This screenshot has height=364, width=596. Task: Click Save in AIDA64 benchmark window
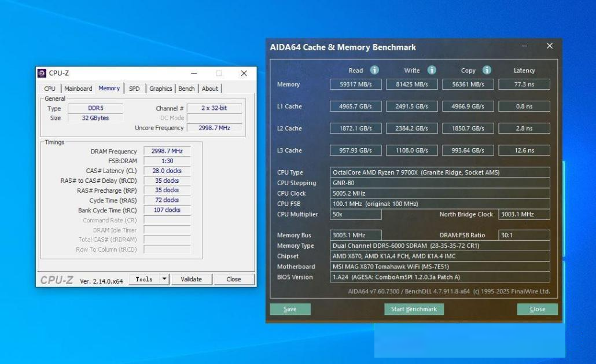(x=290, y=309)
